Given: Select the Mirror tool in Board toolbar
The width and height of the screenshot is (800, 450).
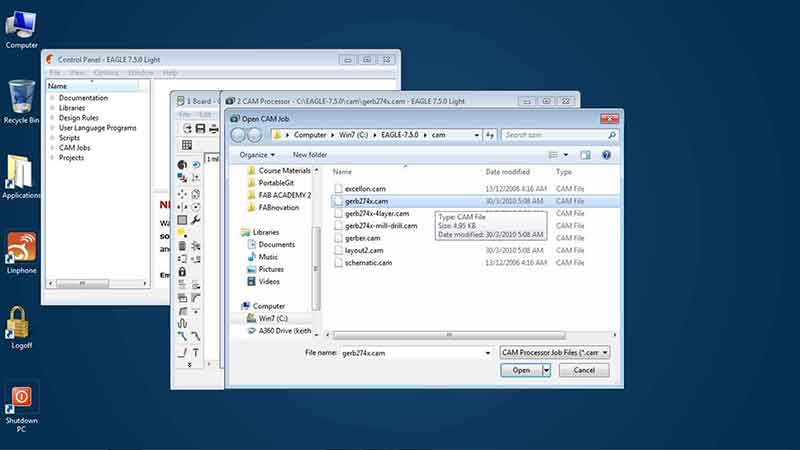Looking at the screenshot, I should 182,207.
